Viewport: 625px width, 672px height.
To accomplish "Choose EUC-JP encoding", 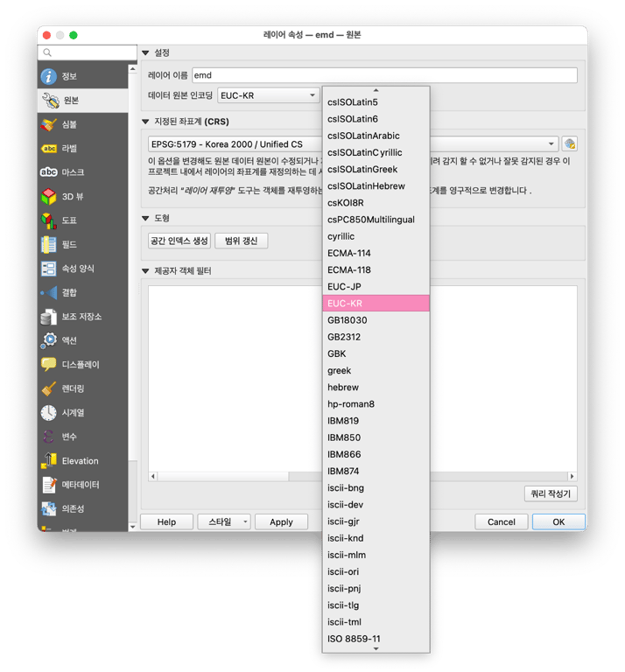I will [376, 287].
